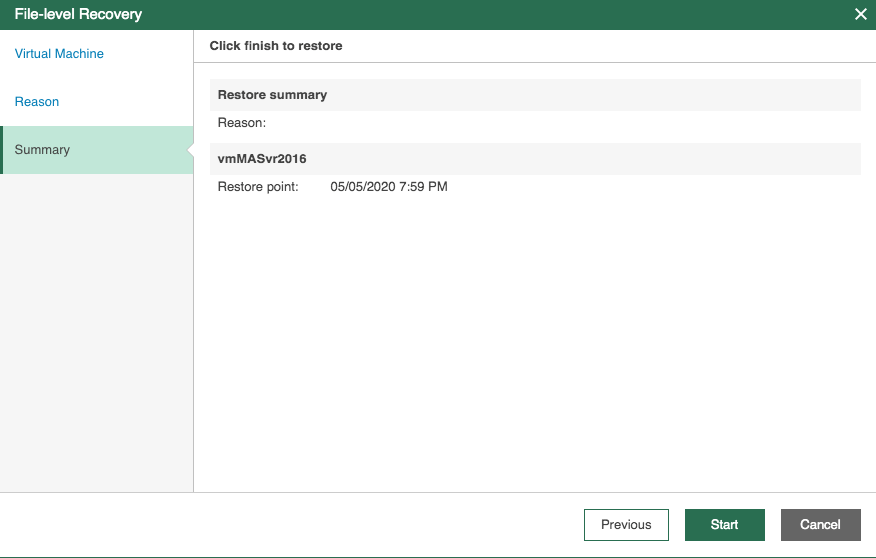
Task: Open the Reason step
Action: tap(37, 102)
